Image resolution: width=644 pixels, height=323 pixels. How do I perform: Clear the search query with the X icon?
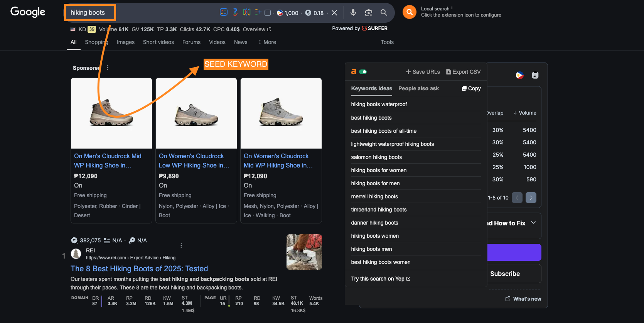[x=334, y=13]
